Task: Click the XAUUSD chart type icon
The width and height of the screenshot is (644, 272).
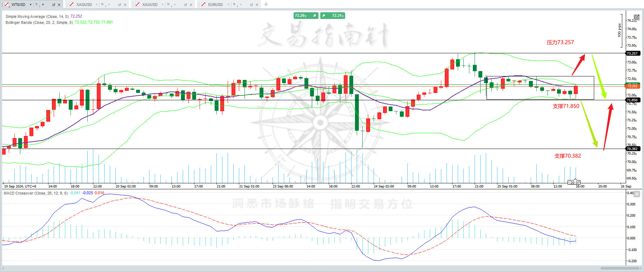Action: tap(137, 5)
